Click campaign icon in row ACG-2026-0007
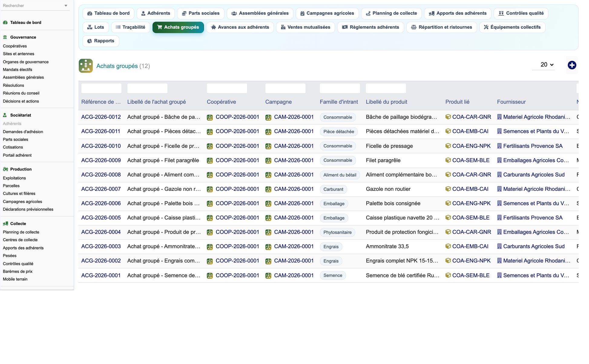This screenshot has width=589, height=364. 268,189
